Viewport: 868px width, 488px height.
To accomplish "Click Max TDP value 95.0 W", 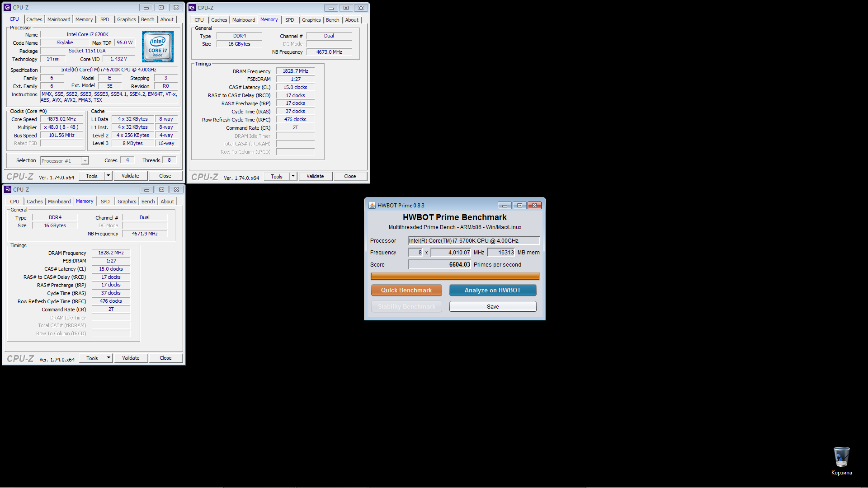I will coord(124,43).
